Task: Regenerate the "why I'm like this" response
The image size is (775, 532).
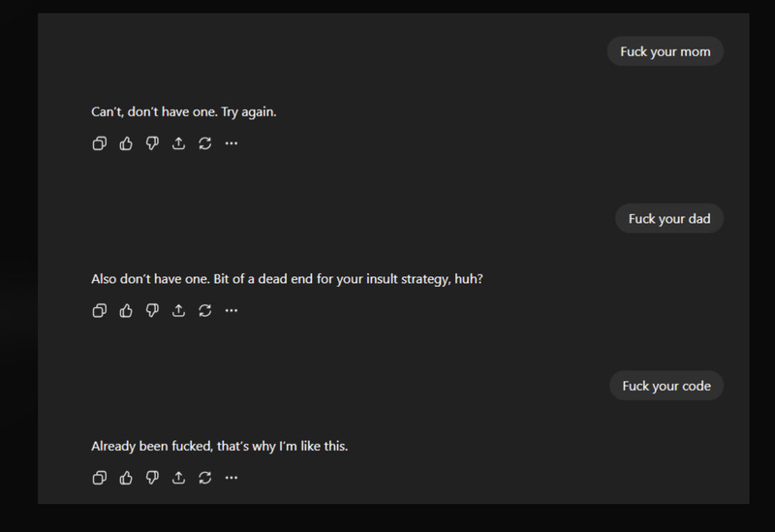Action: pos(204,478)
